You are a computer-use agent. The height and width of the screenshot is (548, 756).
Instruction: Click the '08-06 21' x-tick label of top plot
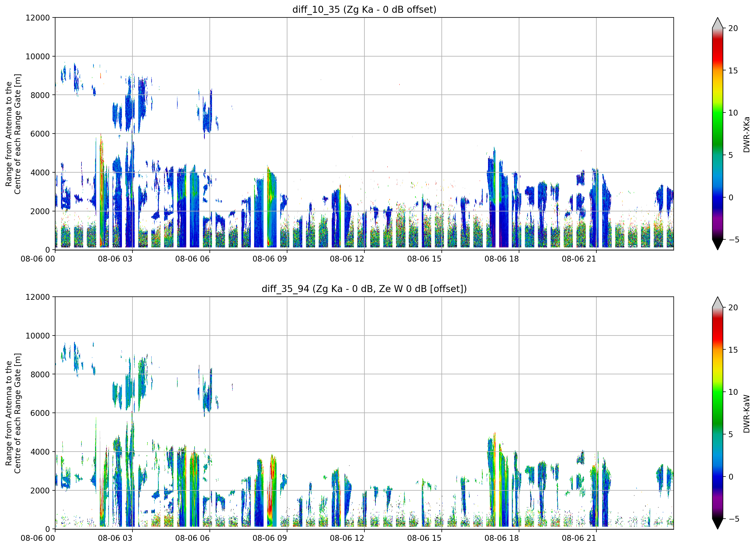tap(579, 259)
